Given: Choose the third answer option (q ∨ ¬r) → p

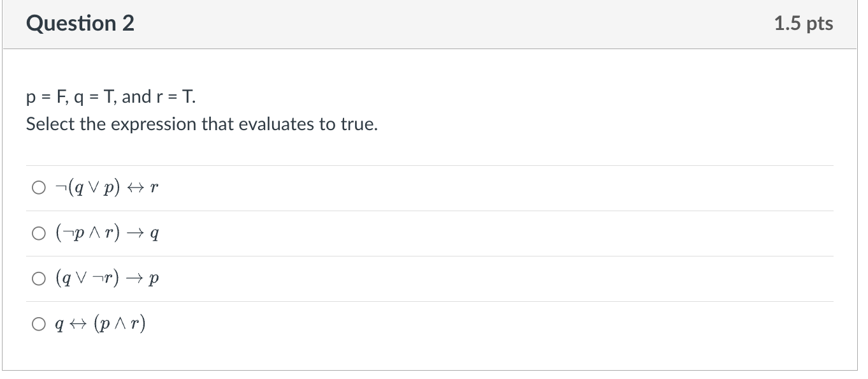Looking at the screenshot, I should [x=38, y=278].
